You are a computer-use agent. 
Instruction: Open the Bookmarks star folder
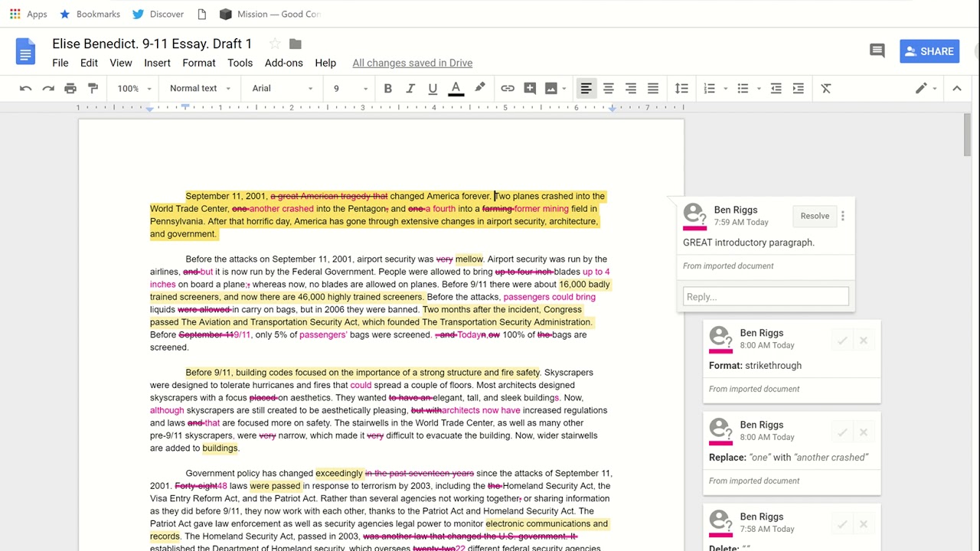coord(90,14)
